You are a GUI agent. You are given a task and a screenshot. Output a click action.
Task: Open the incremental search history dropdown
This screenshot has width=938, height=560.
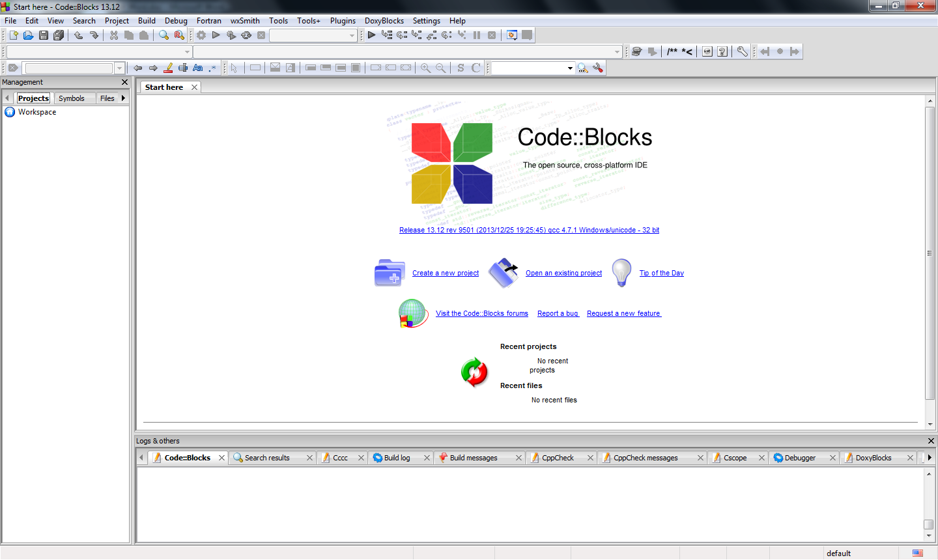pos(119,68)
